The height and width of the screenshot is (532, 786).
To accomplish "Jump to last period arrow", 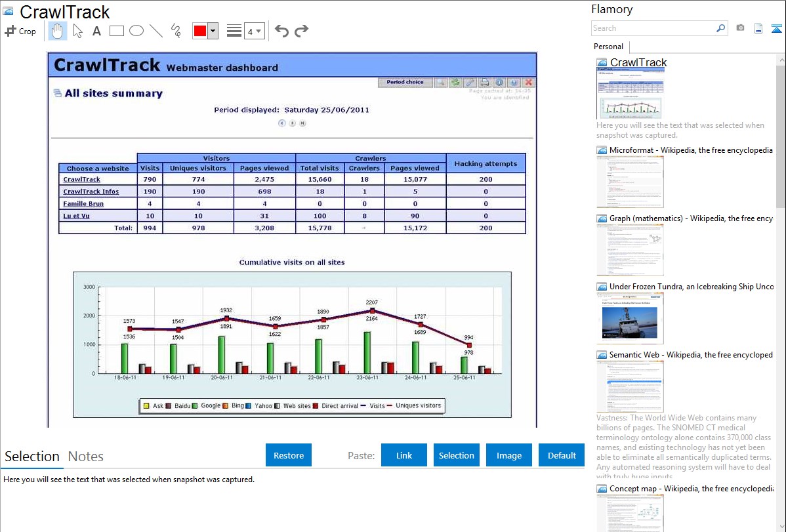I will 302,123.
